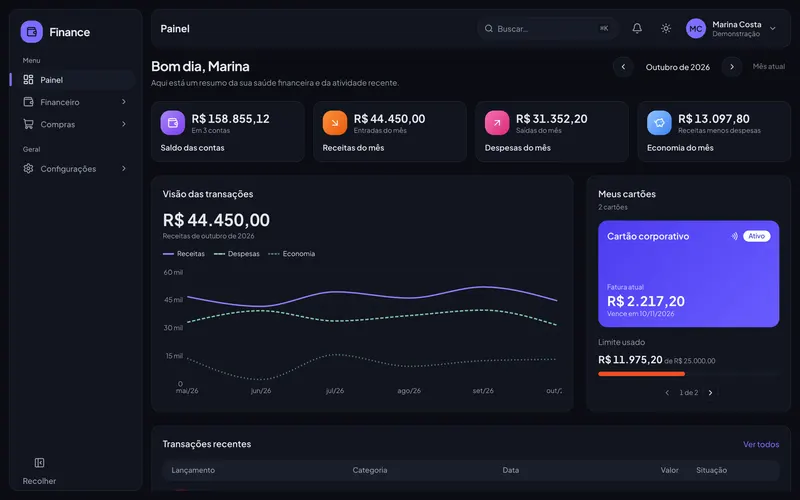Click the Limite usado orange progress bar
This screenshot has height=500, width=800.
(x=641, y=374)
